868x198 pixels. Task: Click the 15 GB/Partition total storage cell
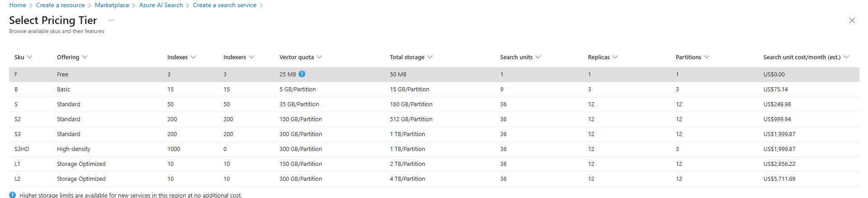[410, 90]
